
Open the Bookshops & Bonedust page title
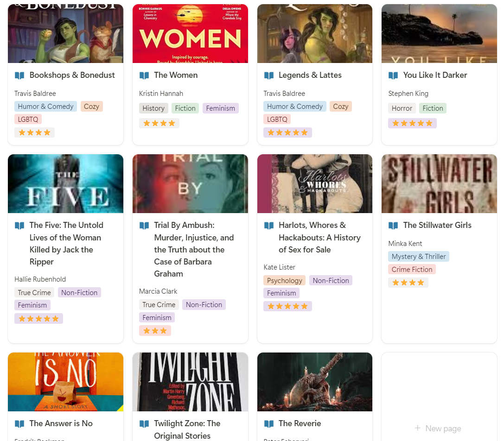(x=72, y=75)
